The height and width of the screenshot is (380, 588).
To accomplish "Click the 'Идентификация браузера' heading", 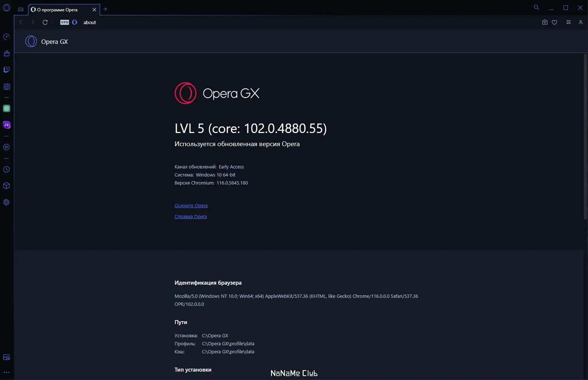I will (208, 283).
